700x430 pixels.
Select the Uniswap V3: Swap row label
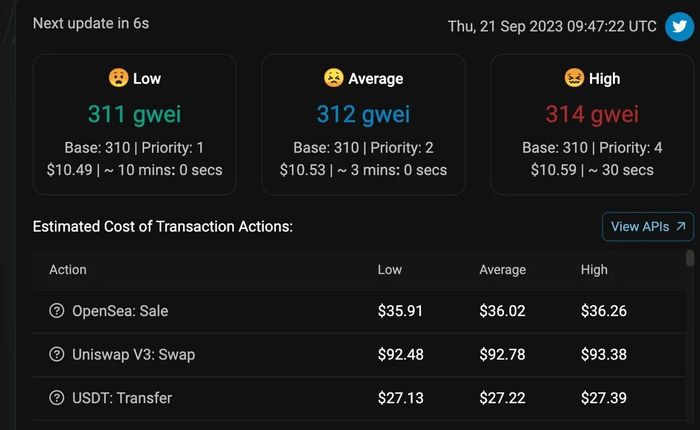(x=133, y=355)
